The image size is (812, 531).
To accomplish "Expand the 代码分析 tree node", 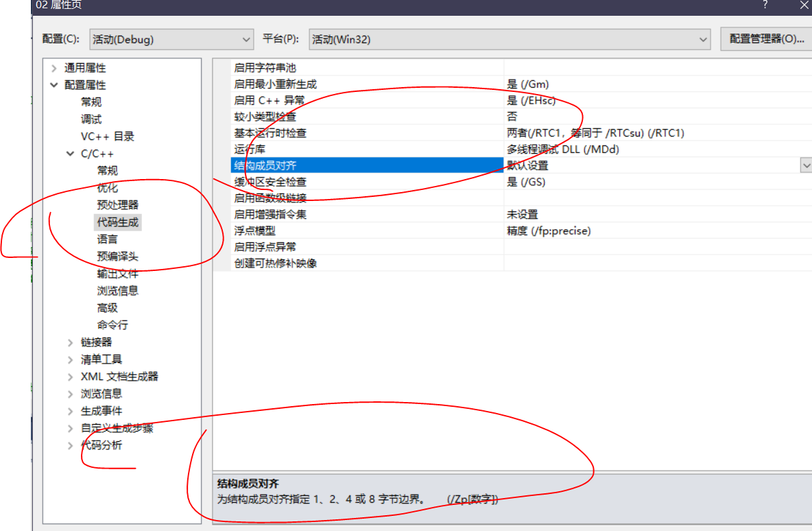I will (70, 445).
